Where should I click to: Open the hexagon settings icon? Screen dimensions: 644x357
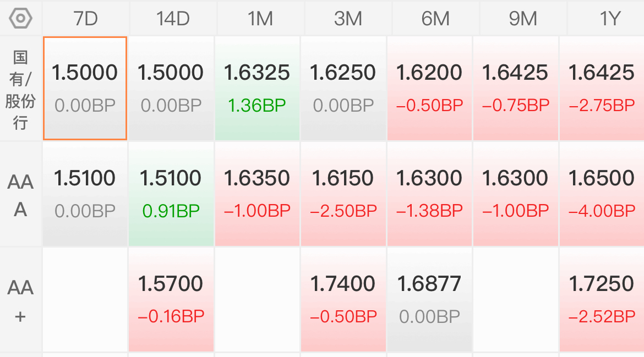tap(20, 19)
